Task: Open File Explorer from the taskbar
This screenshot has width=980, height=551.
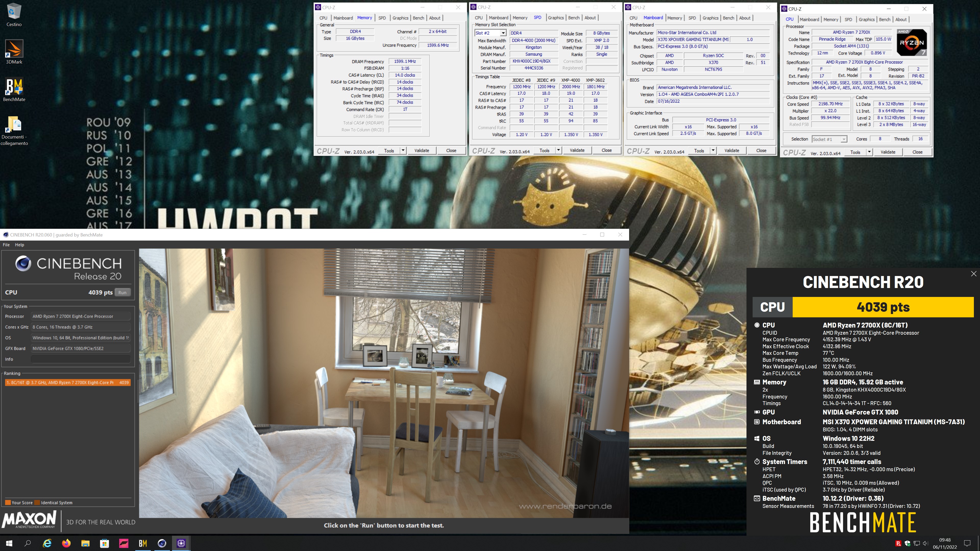Action: [x=85, y=543]
